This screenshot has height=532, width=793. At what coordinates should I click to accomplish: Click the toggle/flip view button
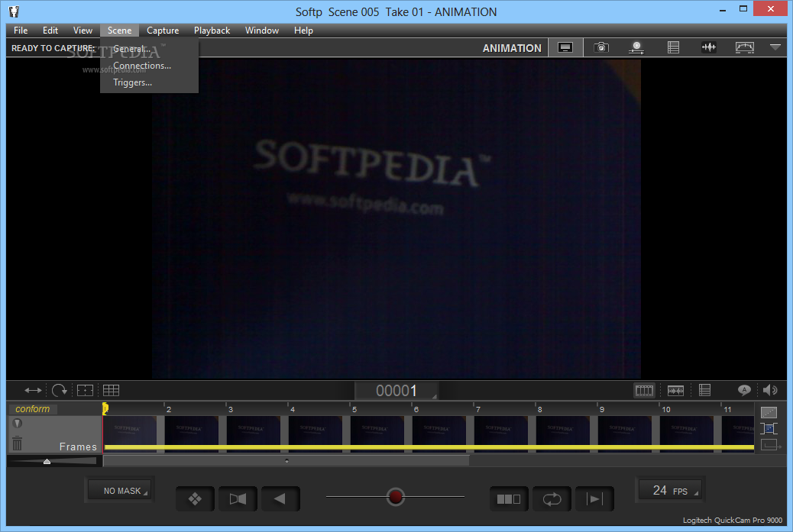tap(238, 499)
